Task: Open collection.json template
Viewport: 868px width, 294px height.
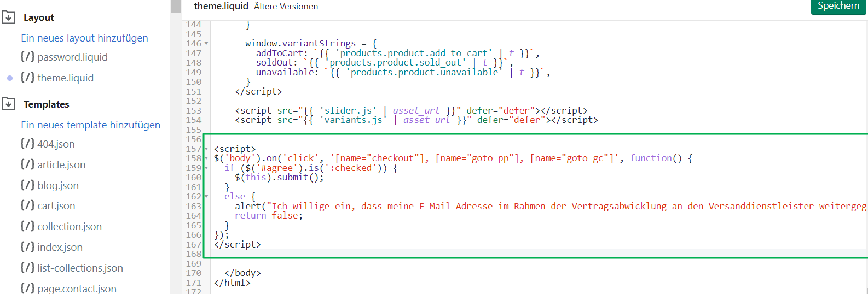Action: [70, 226]
